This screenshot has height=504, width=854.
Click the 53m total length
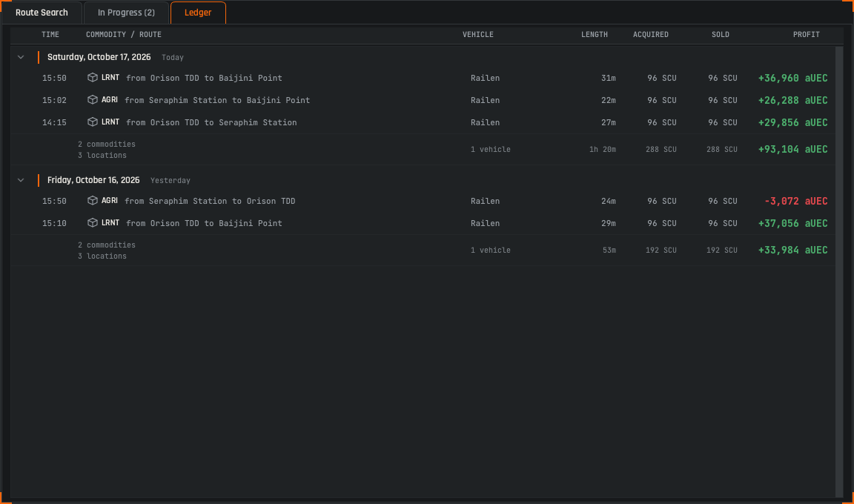point(609,250)
